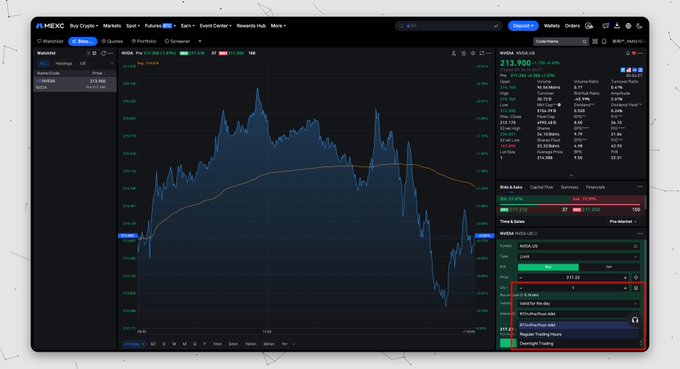Open the language globe icon
The width and height of the screenshot is (680, 369).
[x=628, y=26]
